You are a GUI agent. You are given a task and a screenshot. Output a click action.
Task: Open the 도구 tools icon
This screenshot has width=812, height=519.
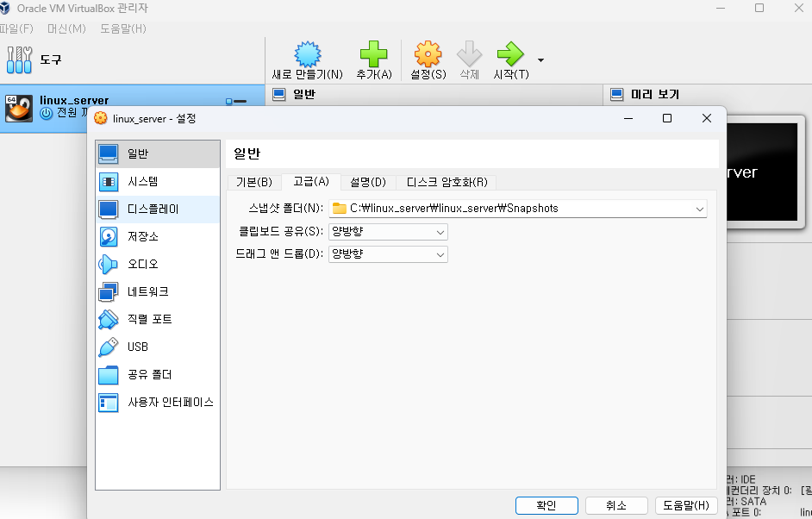19,59
